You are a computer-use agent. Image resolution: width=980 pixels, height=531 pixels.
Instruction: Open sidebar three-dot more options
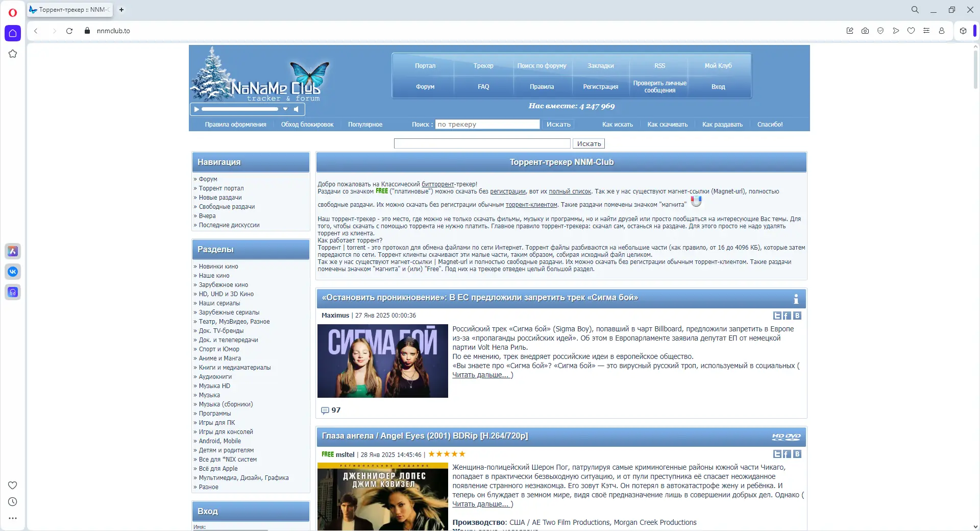[13, 518]
